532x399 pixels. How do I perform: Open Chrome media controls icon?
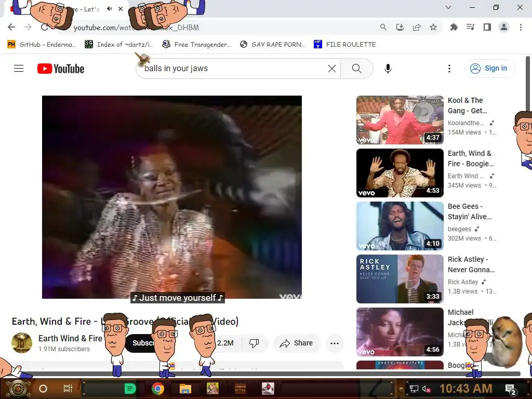471,27
